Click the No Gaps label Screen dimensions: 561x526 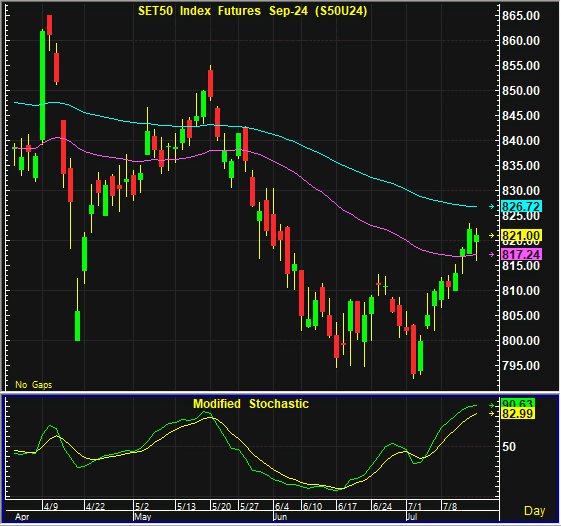point(34,385)
